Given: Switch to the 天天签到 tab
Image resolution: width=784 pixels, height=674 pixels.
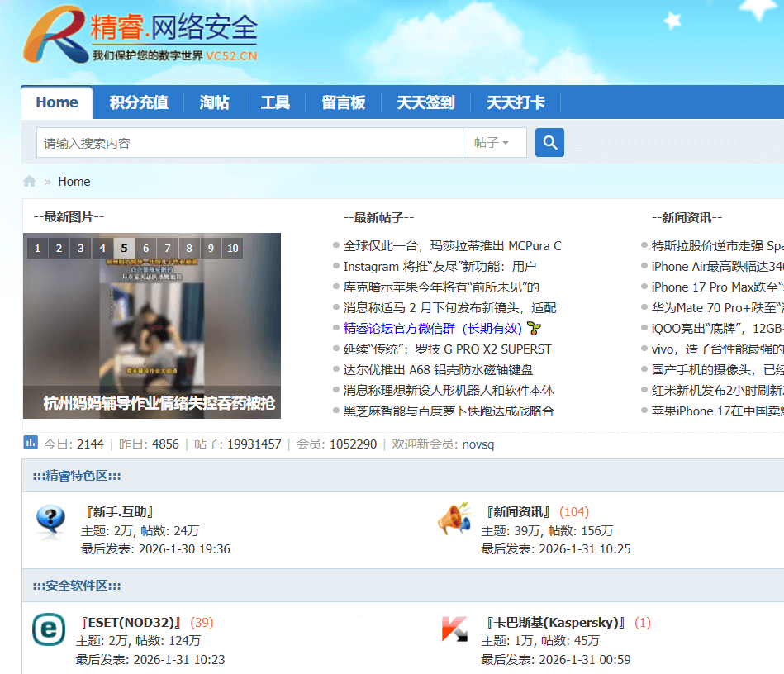Looking at the screenshot, I should 425,102.
